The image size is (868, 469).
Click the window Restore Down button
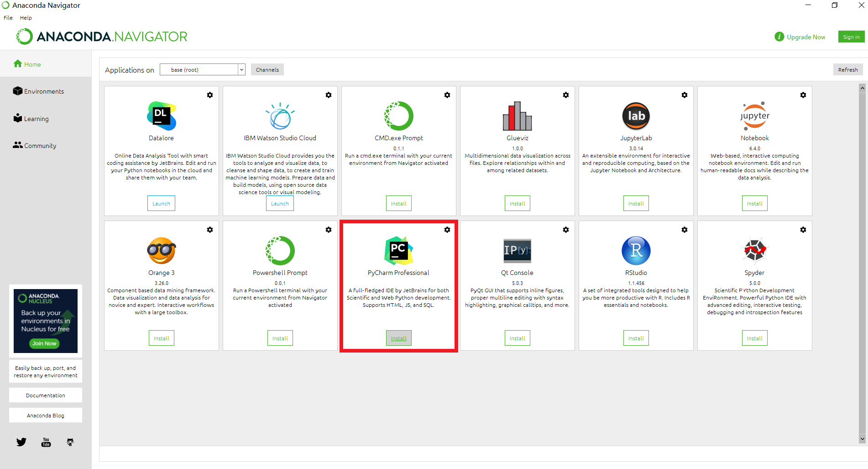tap(835, 5)
